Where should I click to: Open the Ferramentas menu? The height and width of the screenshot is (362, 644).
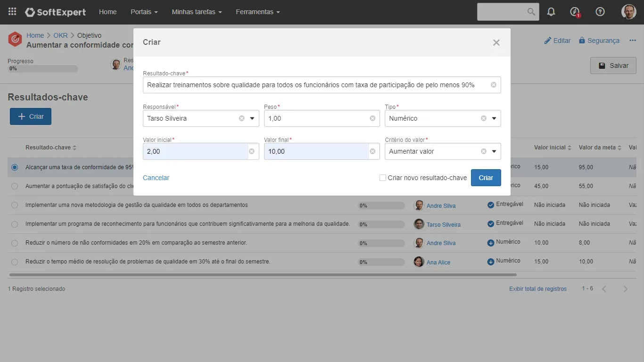257,12
